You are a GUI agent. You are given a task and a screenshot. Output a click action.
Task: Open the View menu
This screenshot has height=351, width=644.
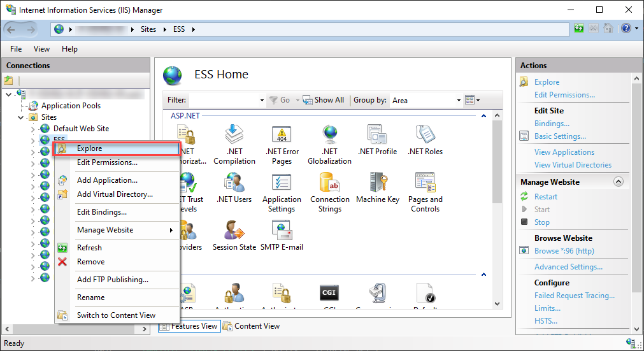click(41, 49)
